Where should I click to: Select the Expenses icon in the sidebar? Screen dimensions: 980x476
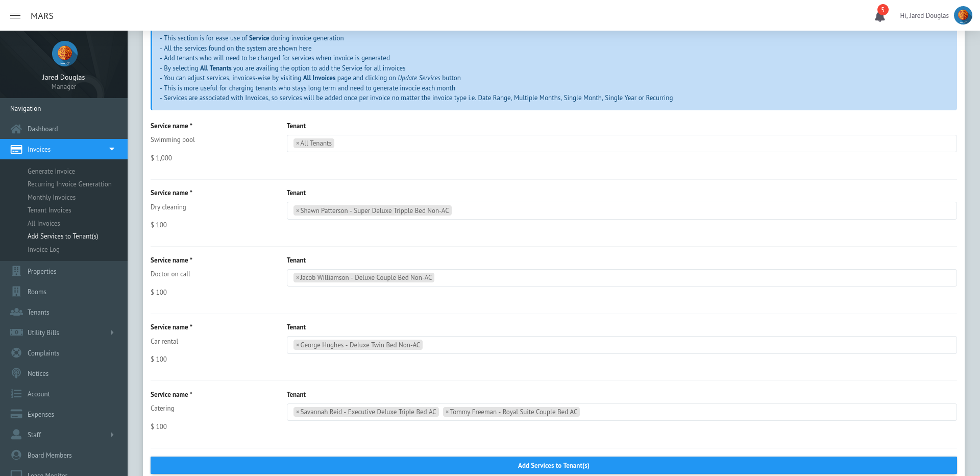[x=16, y=414]
